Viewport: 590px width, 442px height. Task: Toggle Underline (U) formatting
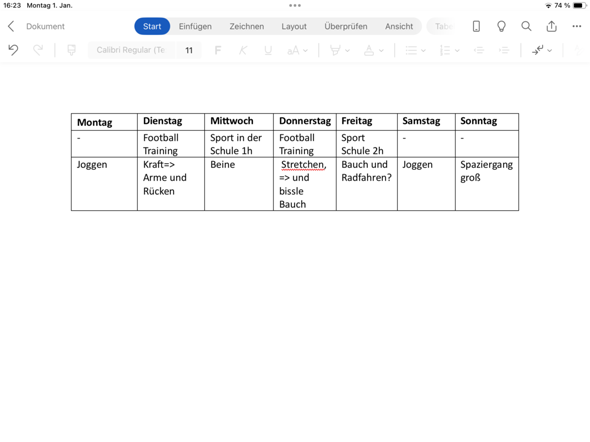tap(268, 50)
